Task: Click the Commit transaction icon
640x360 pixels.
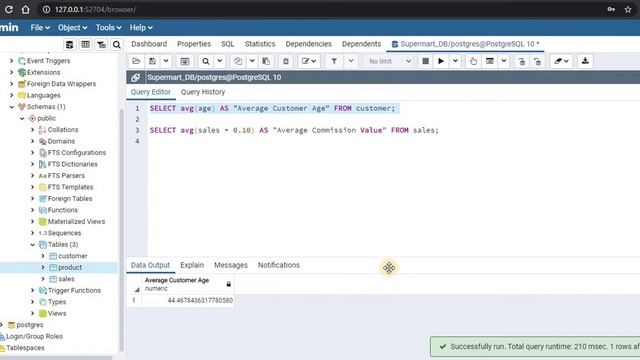Action: click(522, 61)
